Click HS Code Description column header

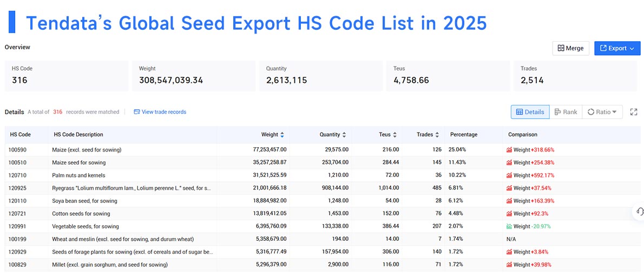pos(78,135)
